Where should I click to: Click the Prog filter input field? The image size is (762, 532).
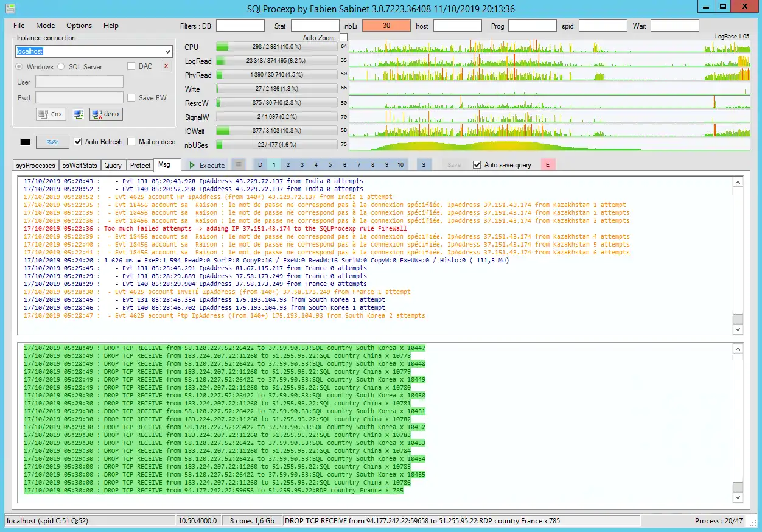click(x=533, y=26)
